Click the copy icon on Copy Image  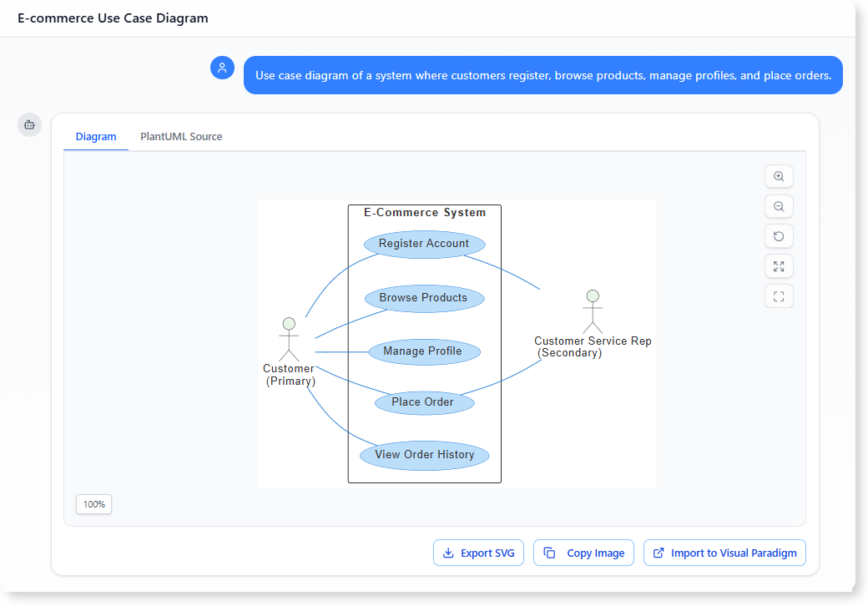[x=549, y=552]
